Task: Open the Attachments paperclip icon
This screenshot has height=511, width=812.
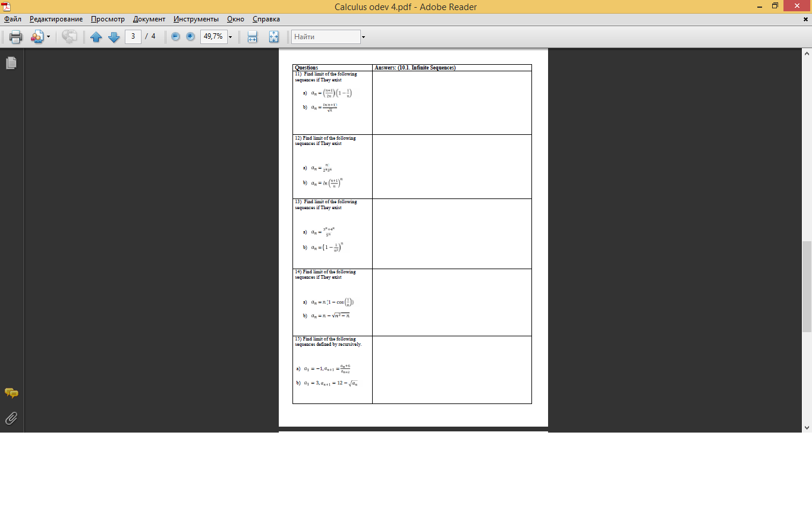Action: click(11, 418)
